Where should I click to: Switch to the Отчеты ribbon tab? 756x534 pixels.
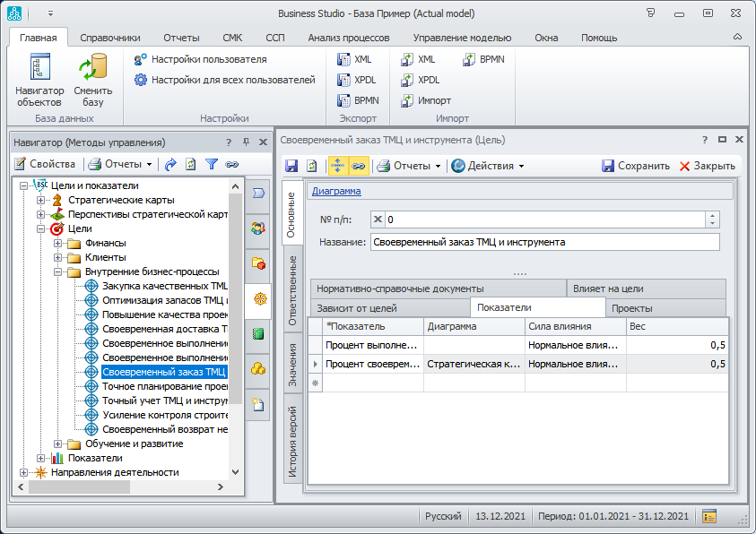[181, 38]
